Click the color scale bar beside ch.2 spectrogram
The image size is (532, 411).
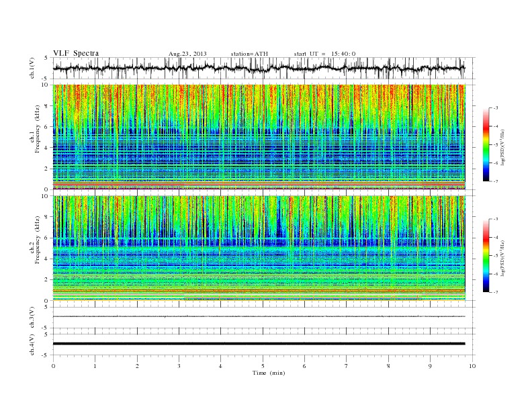pos(486,255)
